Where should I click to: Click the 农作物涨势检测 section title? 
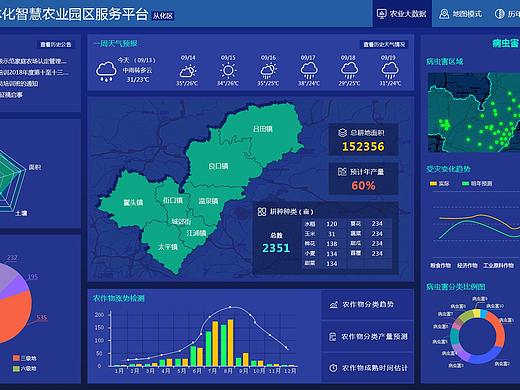point(119,298)
